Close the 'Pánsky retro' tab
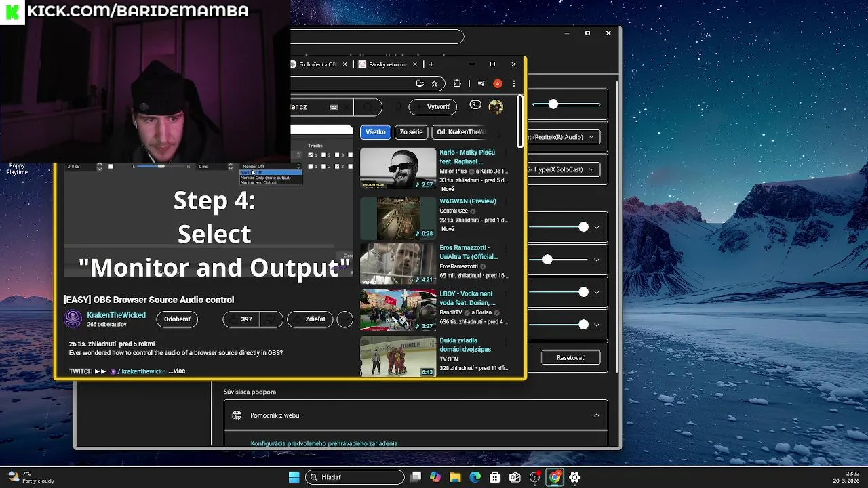The image size is (868, 488). pyautogui.click(x=414, y=64)
